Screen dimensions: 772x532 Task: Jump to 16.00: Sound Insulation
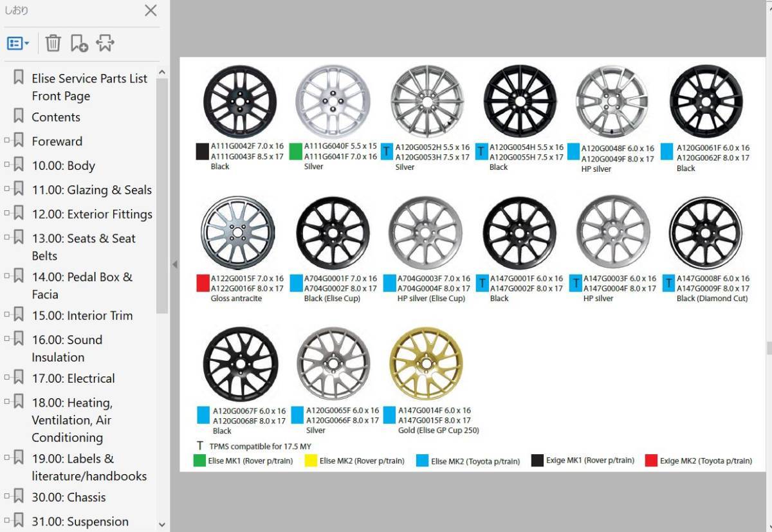coord(67,348)
